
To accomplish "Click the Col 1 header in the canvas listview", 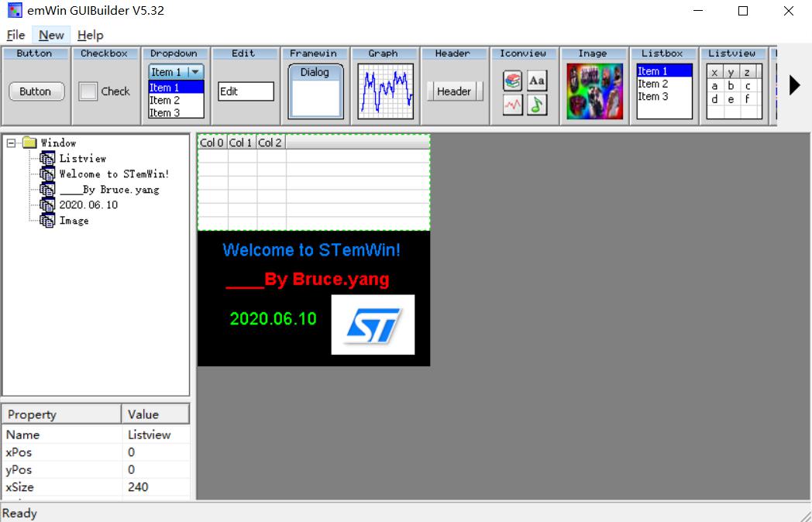I will tap(242, 143).
